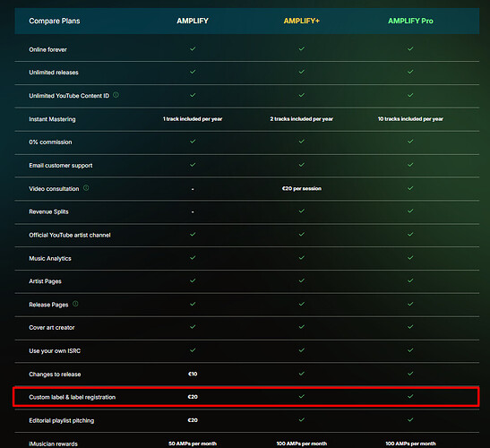Click AMPLIFY Pro checkmark in Music Analytics row
Image resolution: width=490 pixels, height=448 pixels.
[410, 258]
